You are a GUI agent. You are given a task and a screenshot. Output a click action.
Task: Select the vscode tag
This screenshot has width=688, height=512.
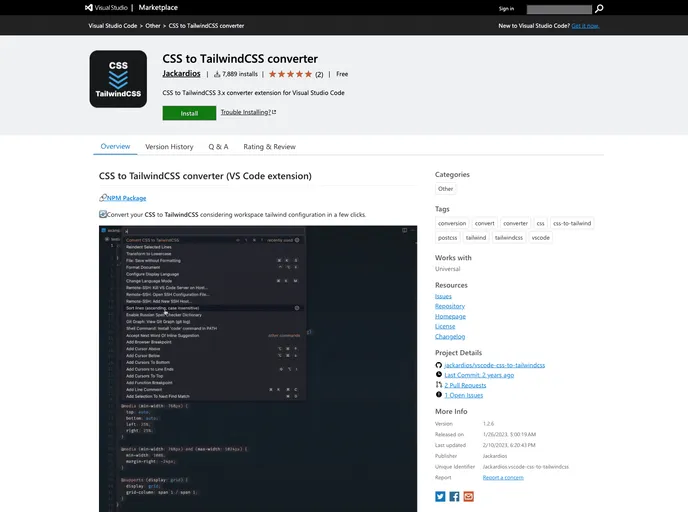(541, 238)
